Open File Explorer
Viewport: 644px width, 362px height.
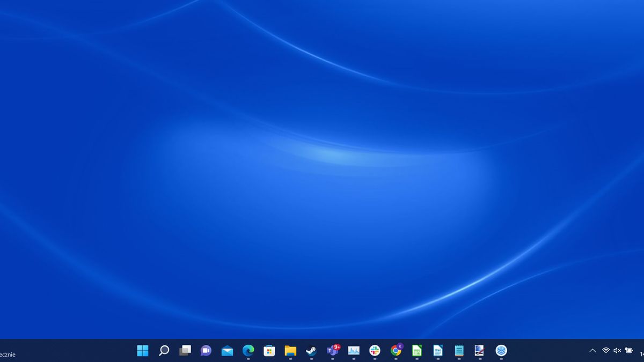click(x=290, y=352)
